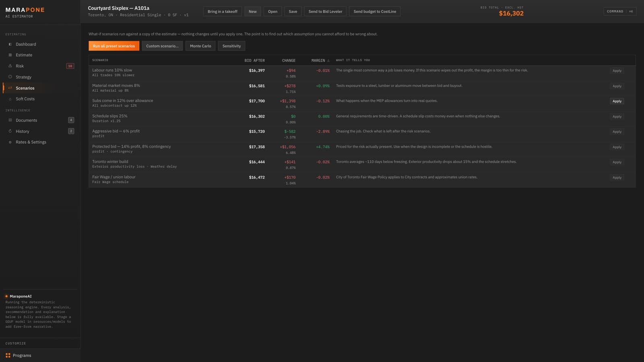Image resolution: width=644 pixels, height=362 pixels.
Task: Open the Custom scenario... dialog
Action: (162, 46)
